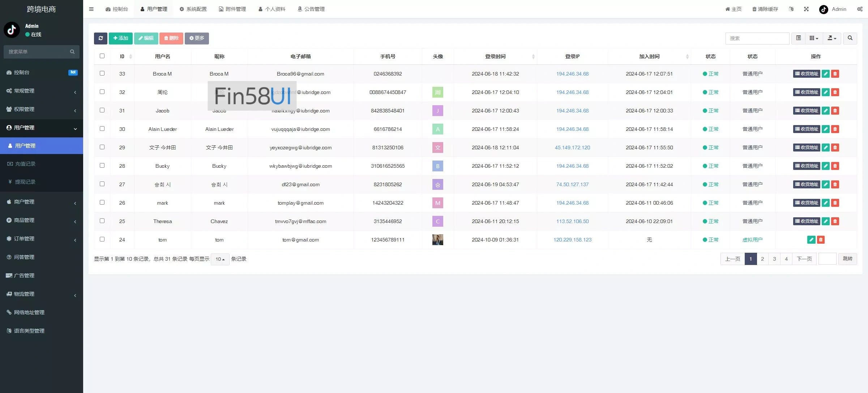This screenshot has width=868, height=393.
Task: Open the page size 10 dropdown
Action: [220, 259]
